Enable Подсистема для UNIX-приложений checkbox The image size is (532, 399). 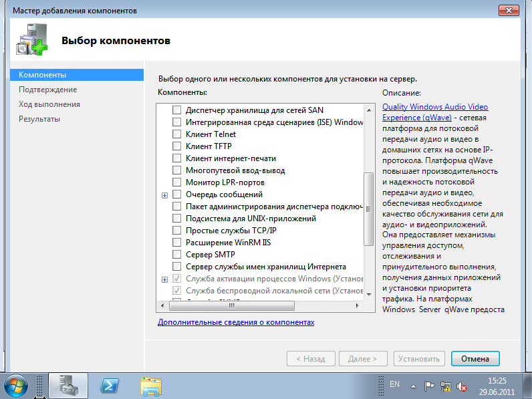point(176,219)
